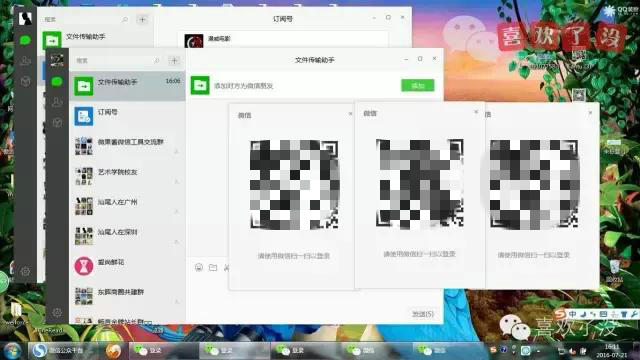This screenshot has height=360, width=640.
Task: Click QR code in middle login dialog
Action: tap(420, 183)
